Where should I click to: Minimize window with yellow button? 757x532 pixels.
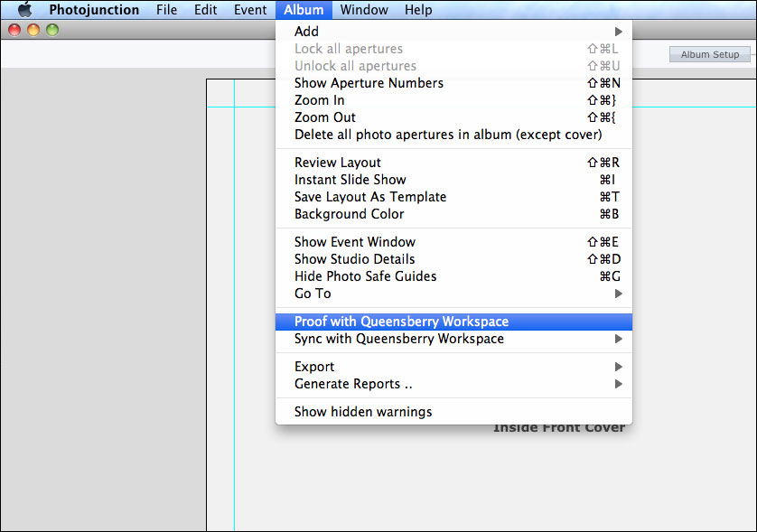[33, 30]
